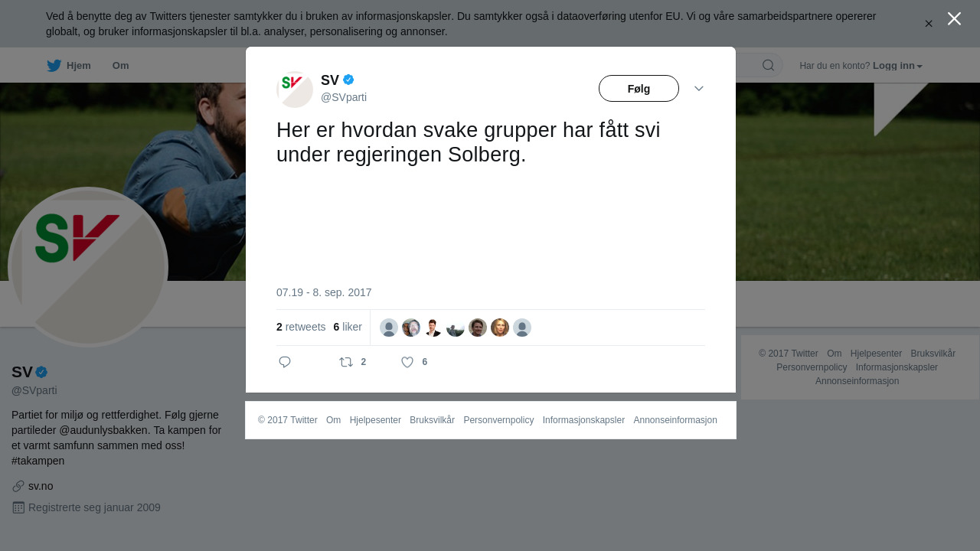Screen dimensions: 980x551
Task: Follow SV with Følg button
Action: (639, 89)
